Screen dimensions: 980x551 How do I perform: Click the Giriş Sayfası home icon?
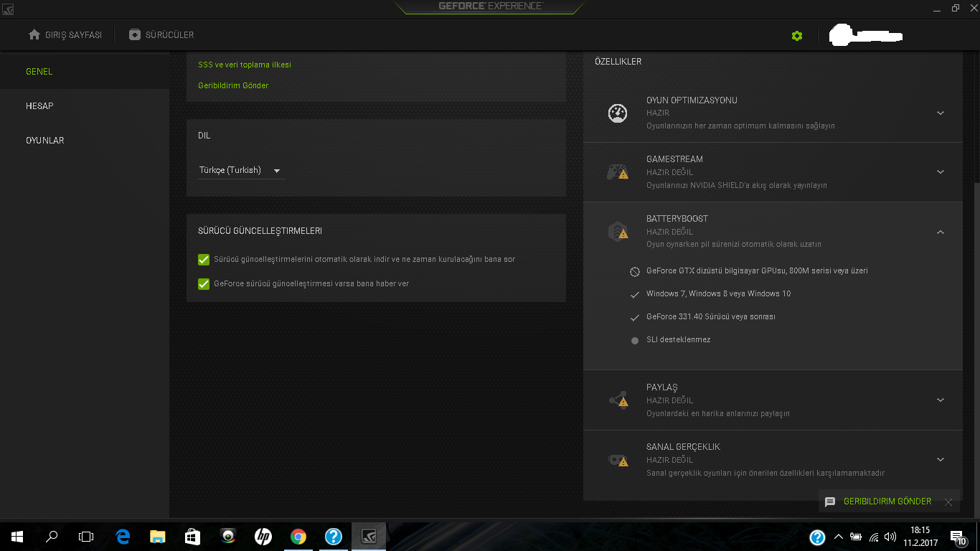34,34
